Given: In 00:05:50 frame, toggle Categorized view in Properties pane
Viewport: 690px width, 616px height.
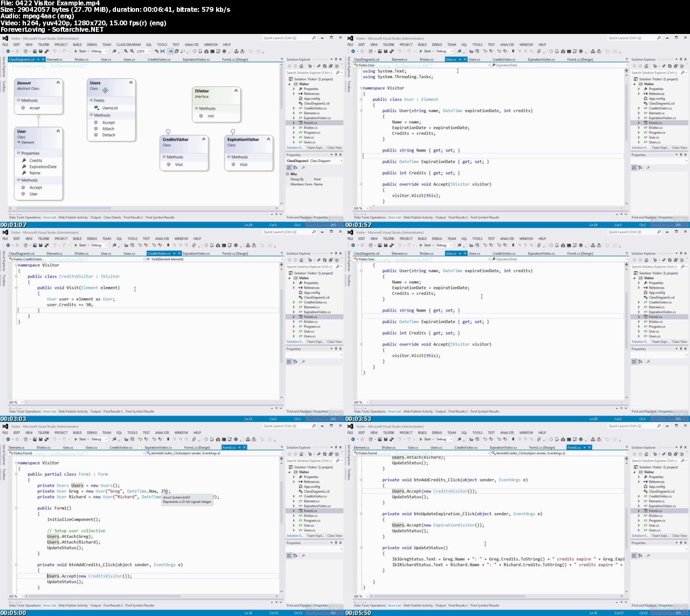Looking at the screenshot, I should [634, 556].
